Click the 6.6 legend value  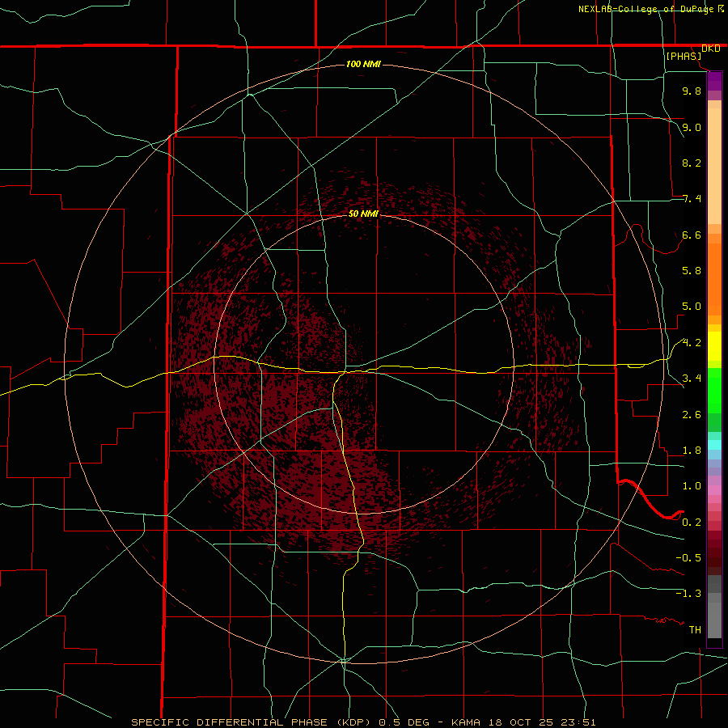[x=692, y=235]
